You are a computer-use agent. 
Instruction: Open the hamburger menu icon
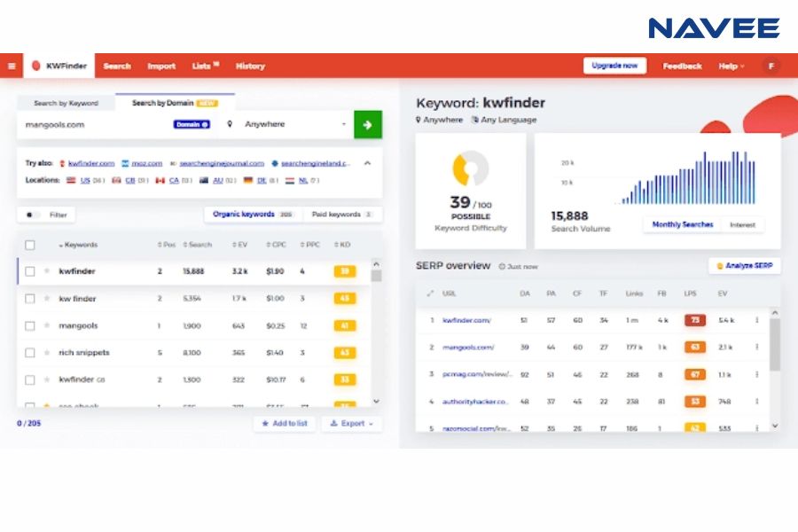[12, 66]
